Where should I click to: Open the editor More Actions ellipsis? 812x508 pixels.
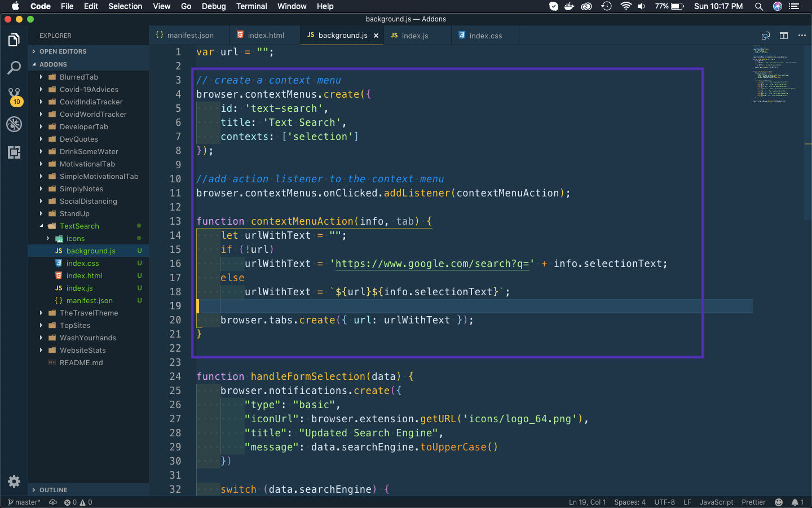pos(802,36)
